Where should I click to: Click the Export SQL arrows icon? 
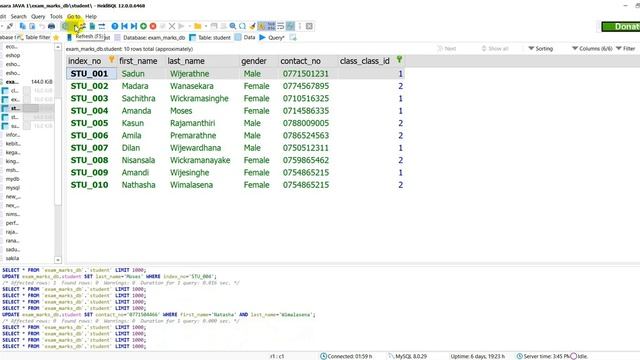102,26
